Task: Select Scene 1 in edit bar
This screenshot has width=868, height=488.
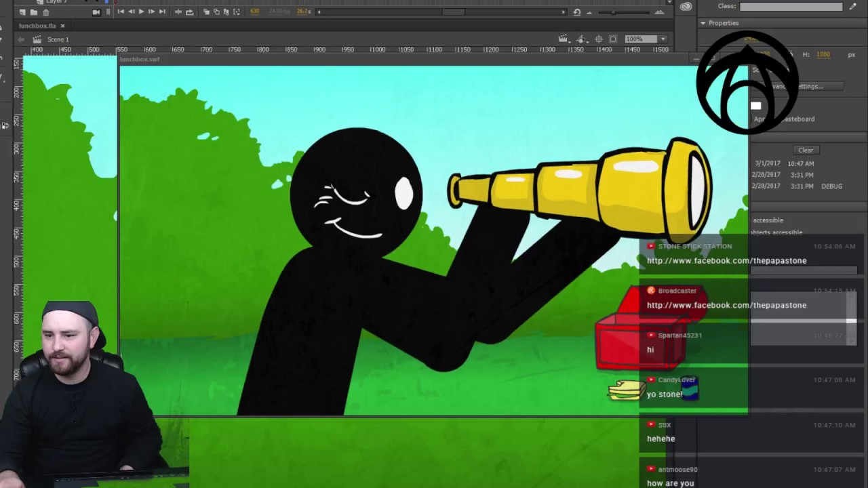Action: point(58,39)
